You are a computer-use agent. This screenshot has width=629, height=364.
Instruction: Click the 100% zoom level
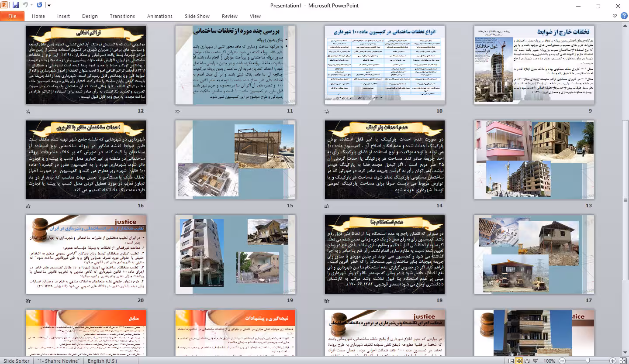coord(550,361)
